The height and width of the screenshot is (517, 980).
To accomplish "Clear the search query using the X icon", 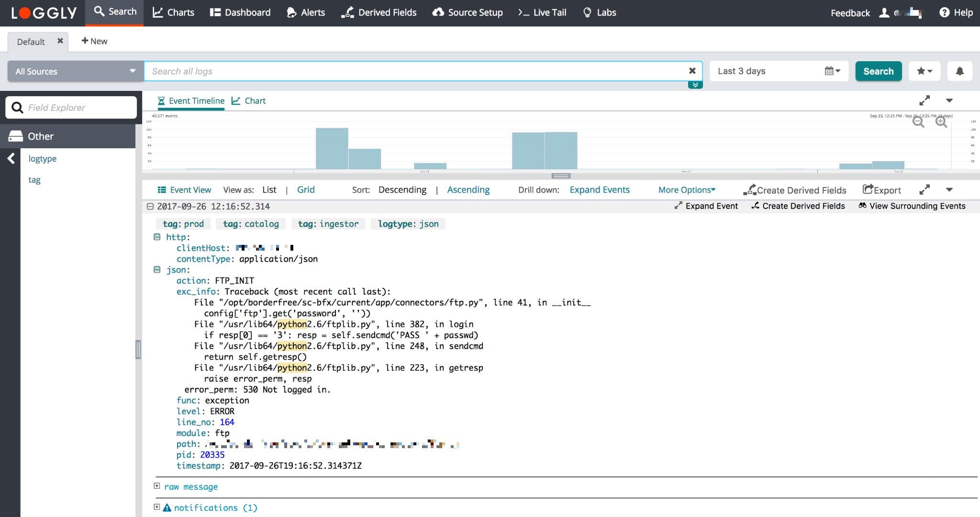I will point(692,70).
